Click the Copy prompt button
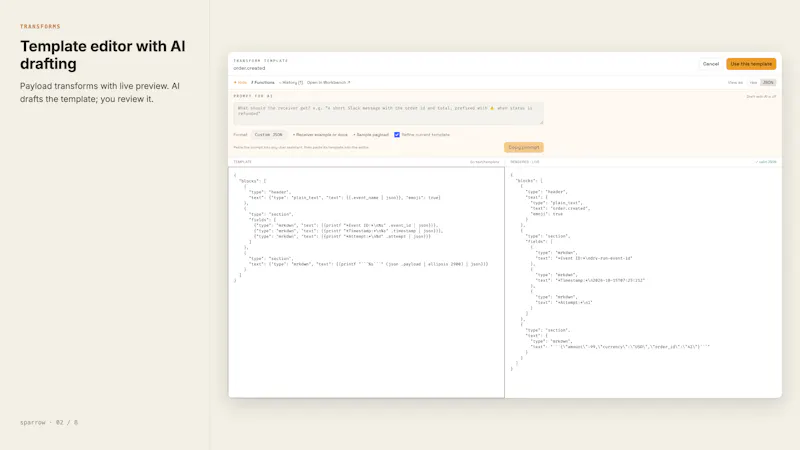This screenshot has height=450, width=800. [523, 147]
